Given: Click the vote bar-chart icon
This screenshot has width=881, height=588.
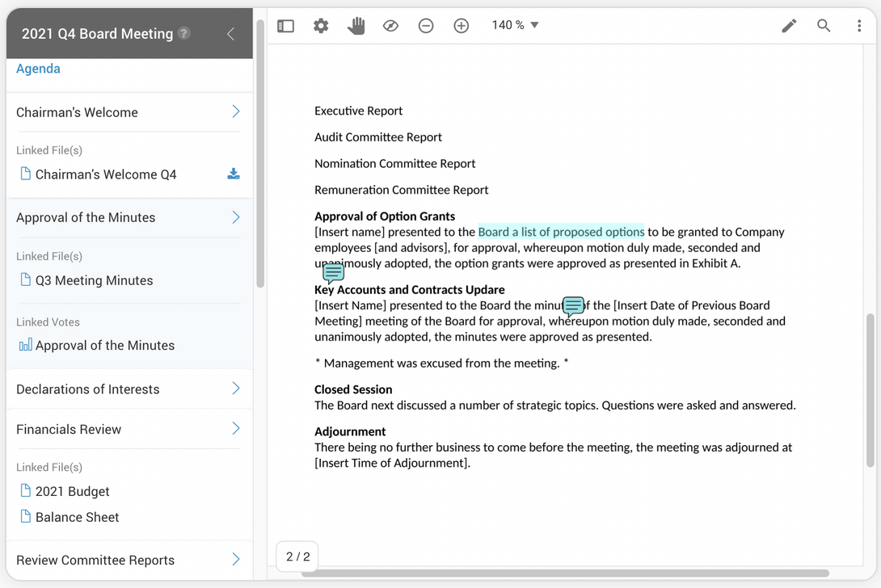Looking at the screenshot, I should pos(25,345).
